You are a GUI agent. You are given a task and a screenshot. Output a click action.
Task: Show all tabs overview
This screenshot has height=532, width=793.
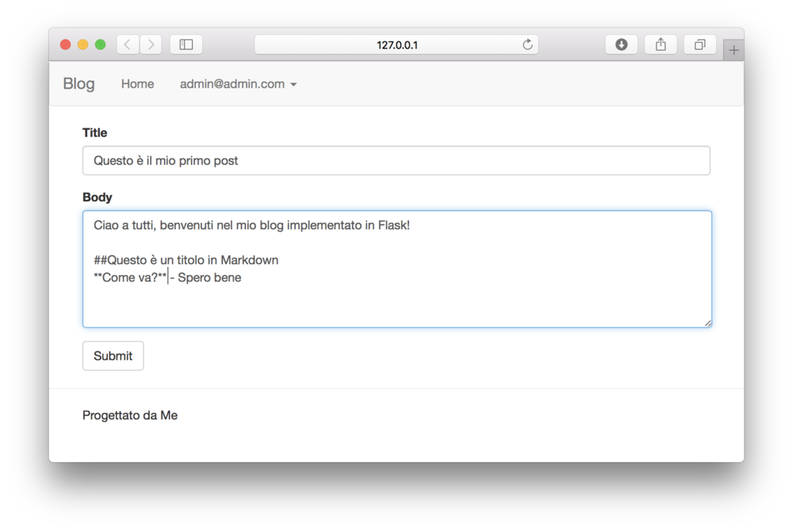[x=699, y=45]
